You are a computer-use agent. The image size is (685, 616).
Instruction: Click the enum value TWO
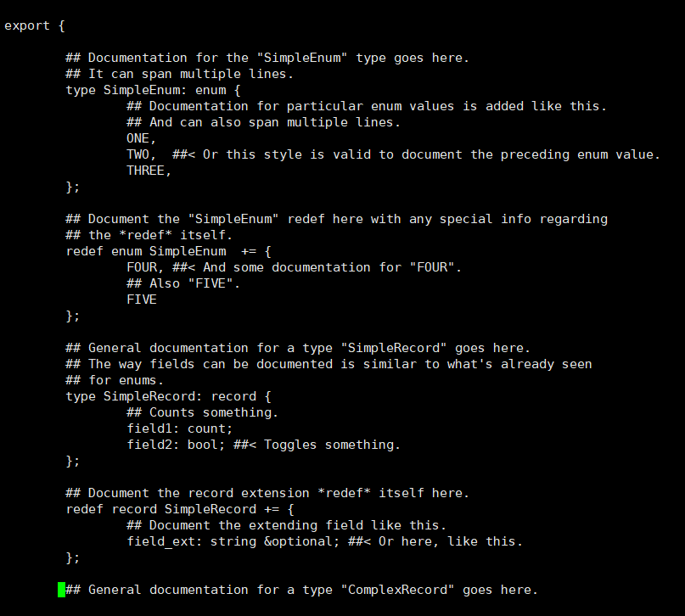(138, 154)
